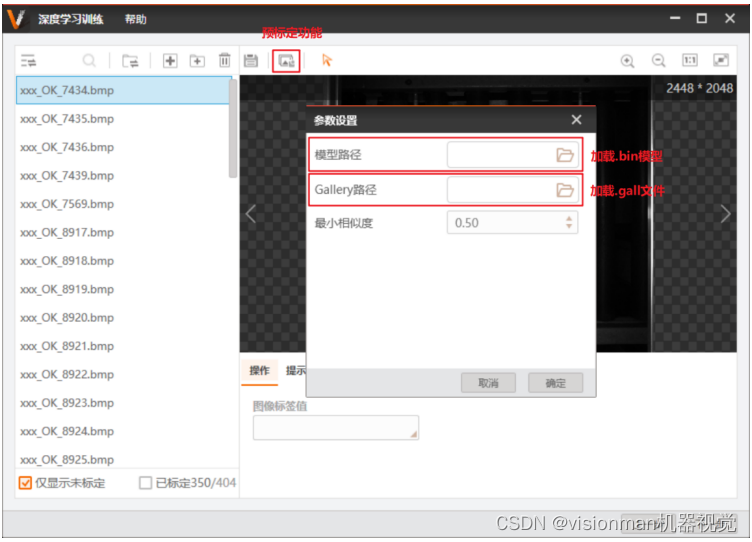The height and width of the screenshot is (542, 752).
Task: Click the search magnifier icon in file panel
Action: pos(89,61)
